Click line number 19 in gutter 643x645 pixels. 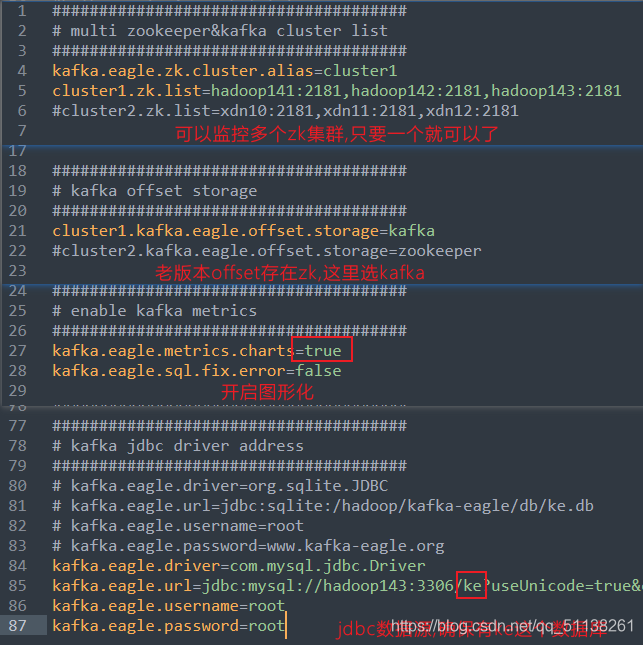click(17, 191)
